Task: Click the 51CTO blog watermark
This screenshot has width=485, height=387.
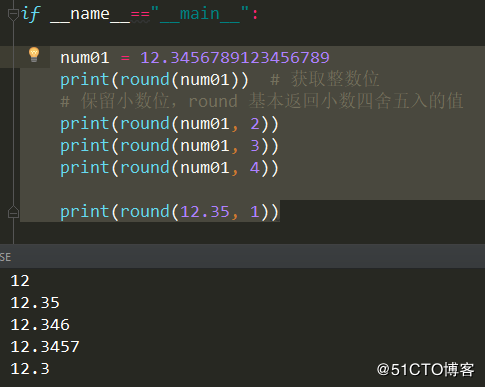Action: (x=425, y=369)
